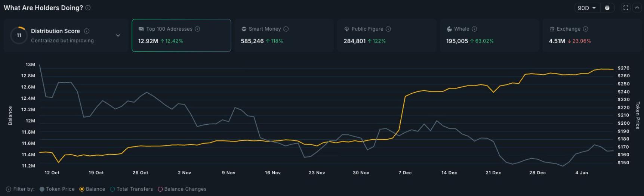Enable the Total Transfers filter
Viewport: 644px width, 196px height.
click(x=132, y=189)
